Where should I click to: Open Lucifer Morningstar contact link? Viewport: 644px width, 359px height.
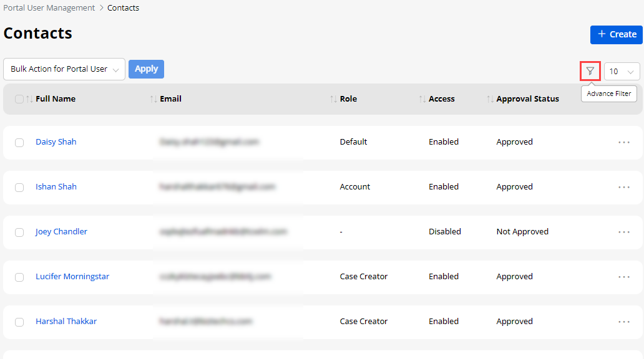[x=72, y=277]
